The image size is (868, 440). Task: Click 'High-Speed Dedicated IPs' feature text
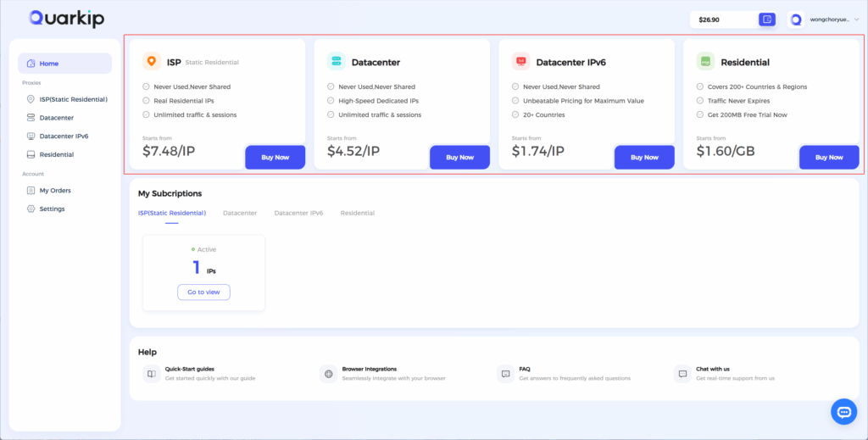[x=379, y=101]
